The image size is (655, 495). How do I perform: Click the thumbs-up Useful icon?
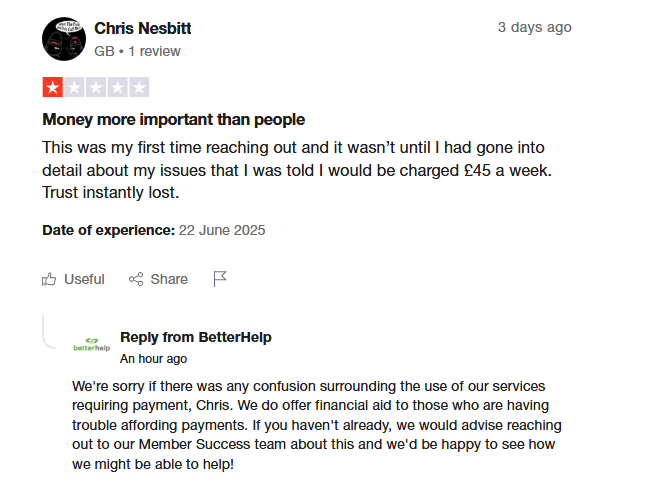pos(49,279)
